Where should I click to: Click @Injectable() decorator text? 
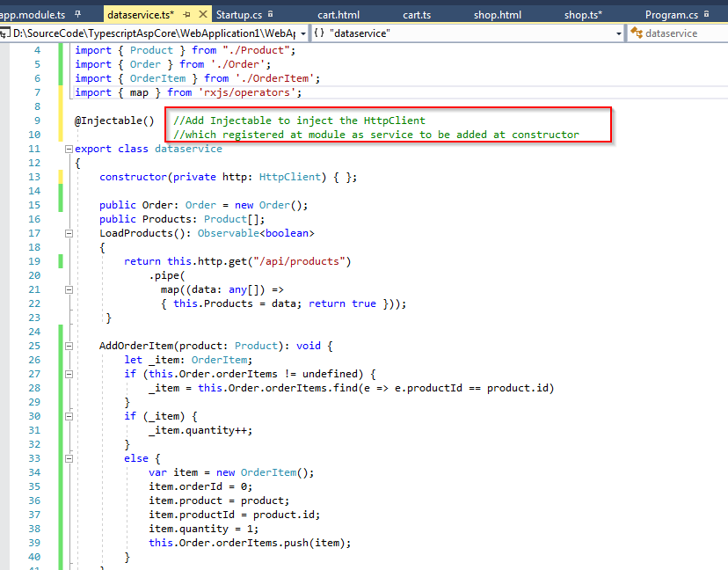tap(114, 121)
